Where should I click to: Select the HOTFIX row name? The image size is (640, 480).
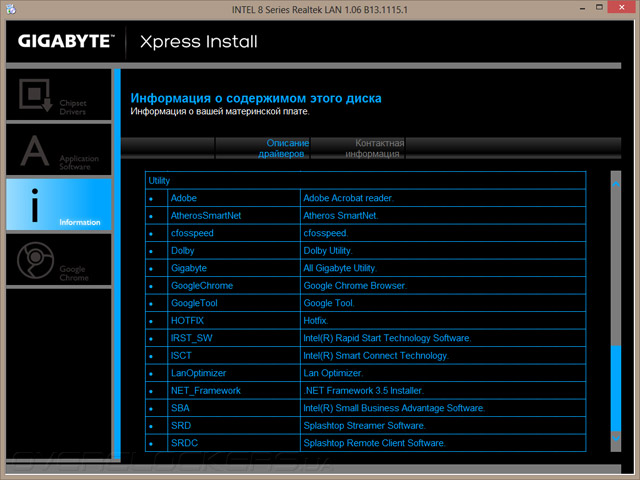[x=187, y=321]
